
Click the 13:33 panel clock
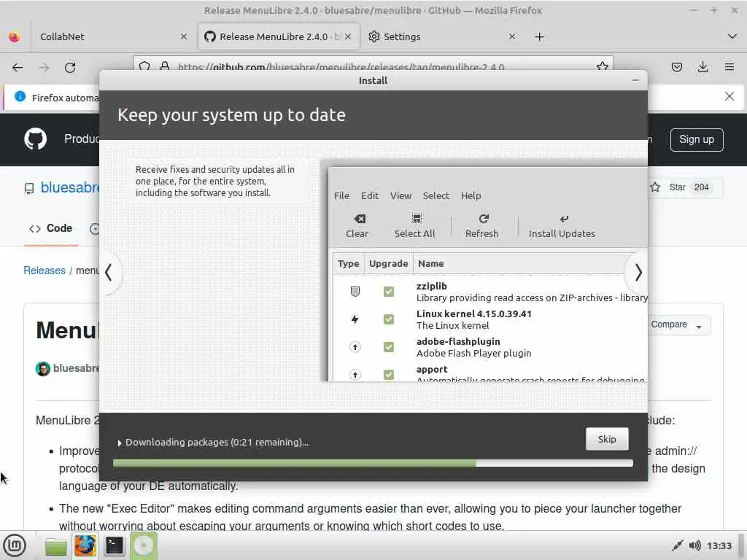click(719, 545)
